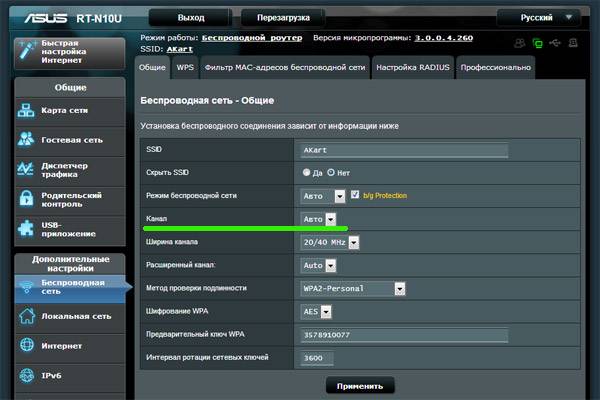Click the wireless network Wi-Fi icon
Screen dimensions: 600x400
click(27, 287)
